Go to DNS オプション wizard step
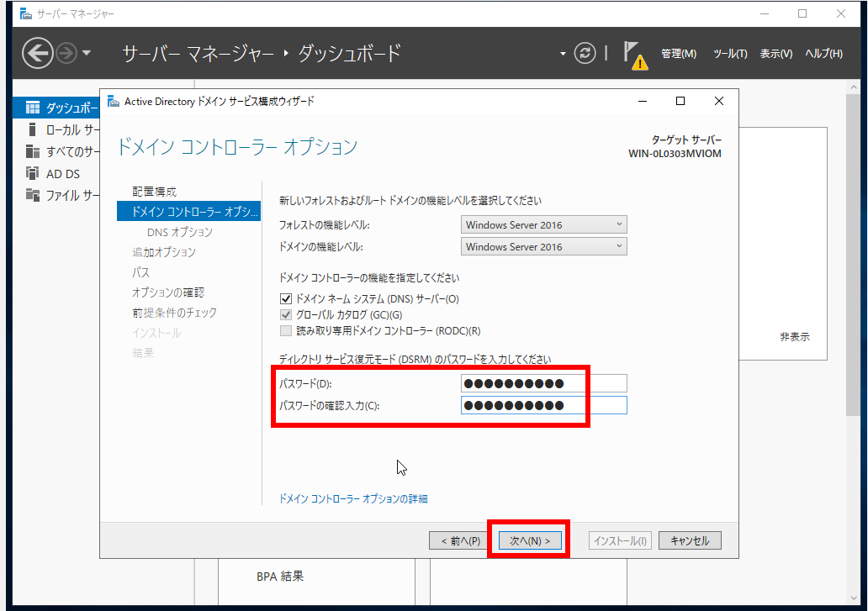868x611 pixels. click(x=180, y=232)
